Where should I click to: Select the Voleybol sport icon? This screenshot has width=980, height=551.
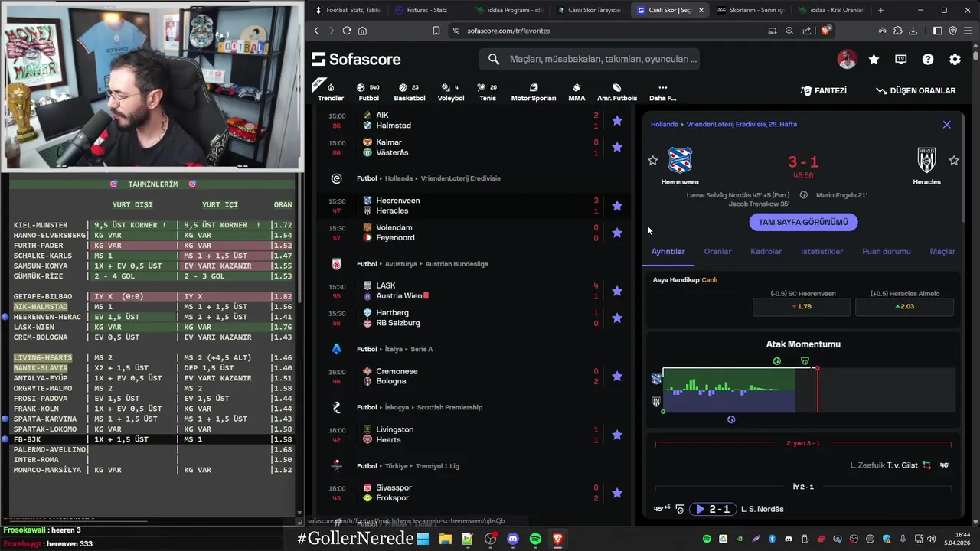click(x=444, y=87)
